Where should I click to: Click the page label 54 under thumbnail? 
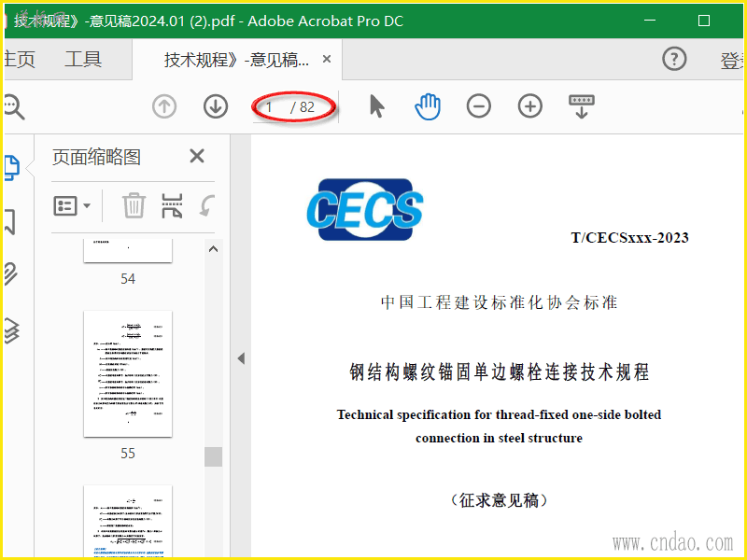128,278
